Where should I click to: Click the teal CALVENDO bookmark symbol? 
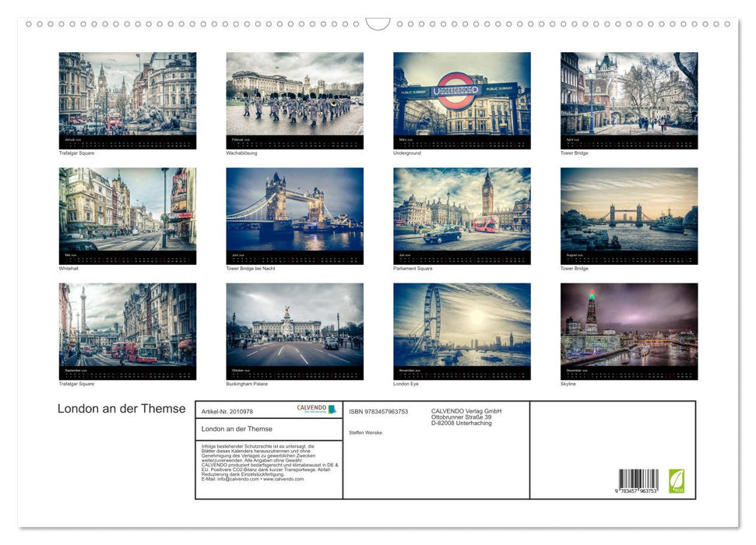tap(333, 410)
